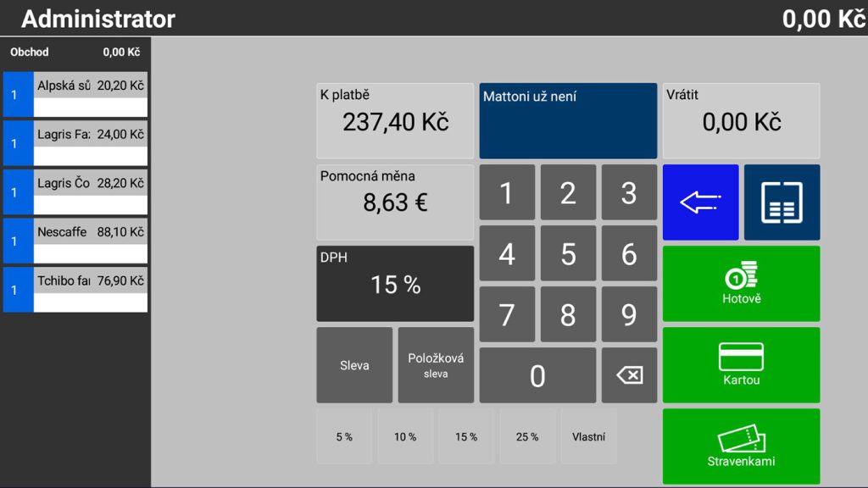Open the DPH 15 % tax tile
Image resolution: width=868 pixels, height=488 pixels.
(x=395, y=284)
